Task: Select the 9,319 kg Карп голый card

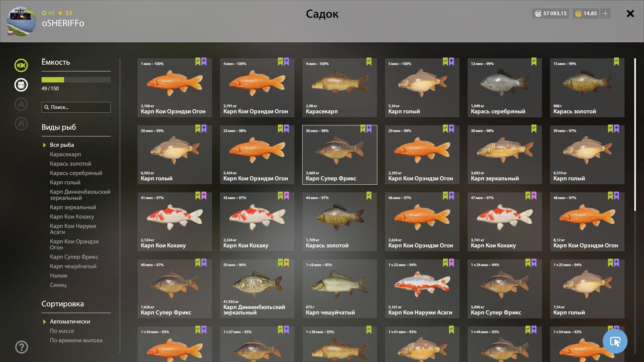Action: click(x=587, y=155)
